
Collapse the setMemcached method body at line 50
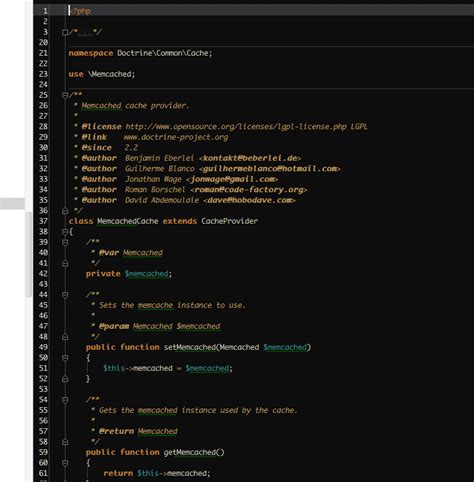[x=65, y=358]
